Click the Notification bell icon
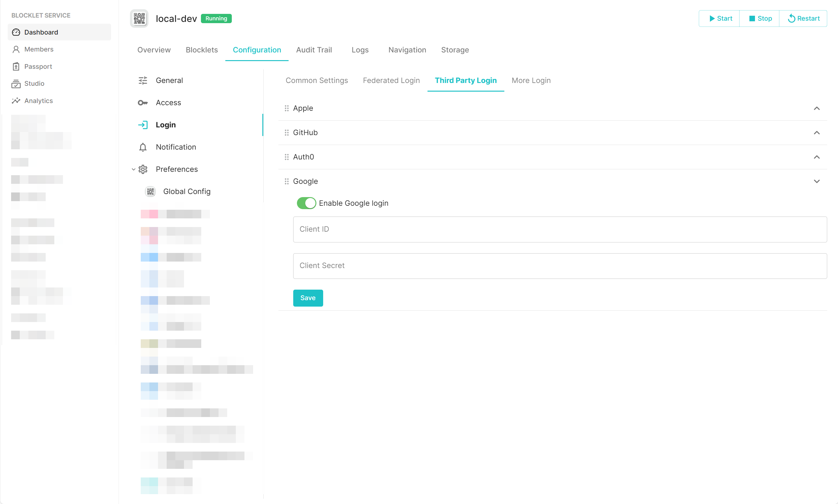This screenshot has width=838, height=504. pyautogui.click(x=143, y=147)
